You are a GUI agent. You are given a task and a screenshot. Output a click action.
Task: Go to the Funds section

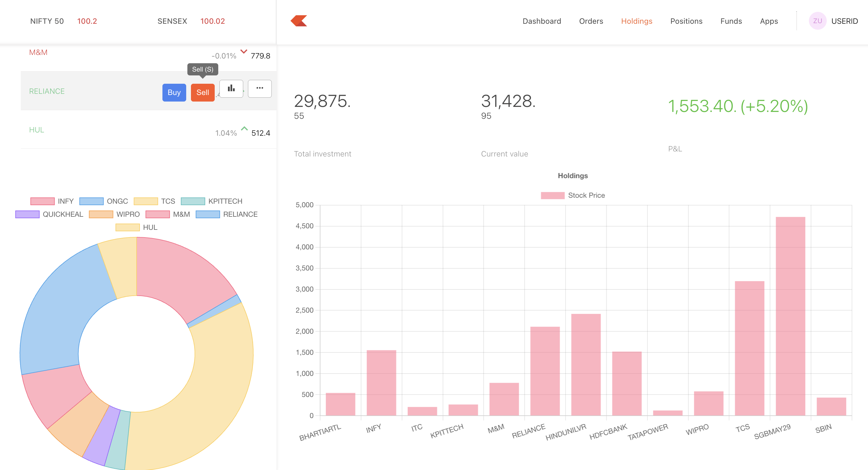pos(731,21)
